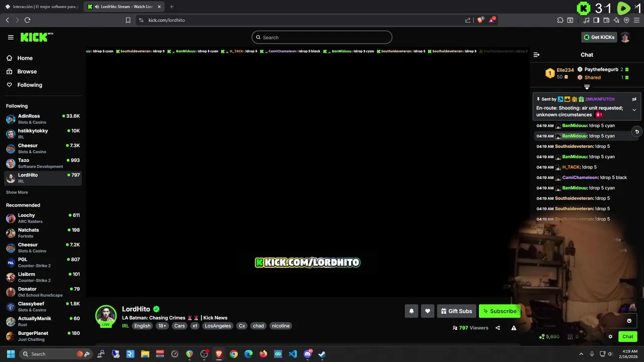The image size is (644, 362).
Task: Open Donator recommended channel
Action: 43,292
